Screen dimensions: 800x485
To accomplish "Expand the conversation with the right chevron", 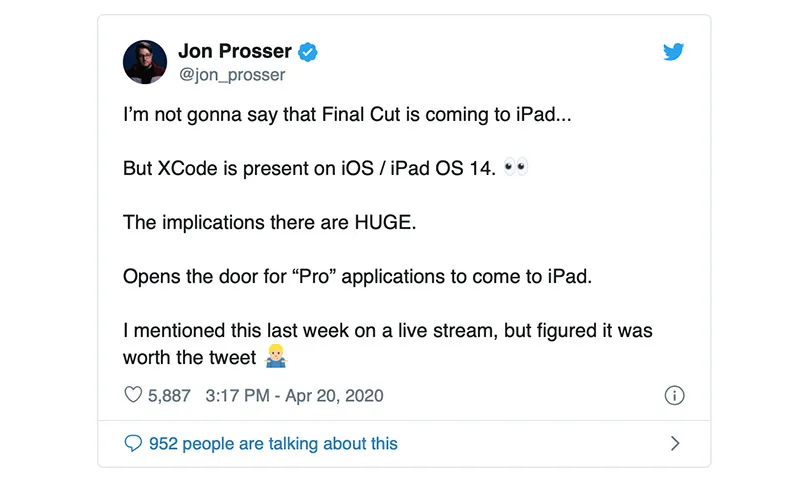I will click(x=675, y=443).
